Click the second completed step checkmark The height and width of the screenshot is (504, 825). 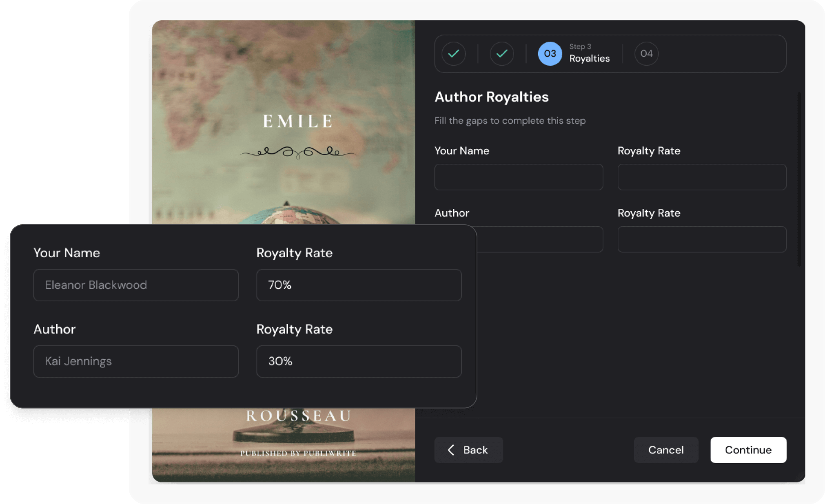[x=501, y=53]
